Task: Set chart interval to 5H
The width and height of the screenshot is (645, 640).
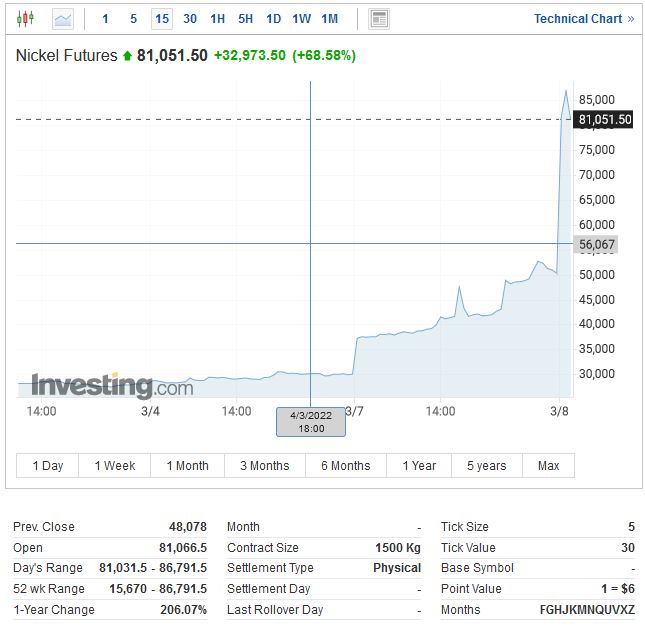Action: [x=245, y=19]
